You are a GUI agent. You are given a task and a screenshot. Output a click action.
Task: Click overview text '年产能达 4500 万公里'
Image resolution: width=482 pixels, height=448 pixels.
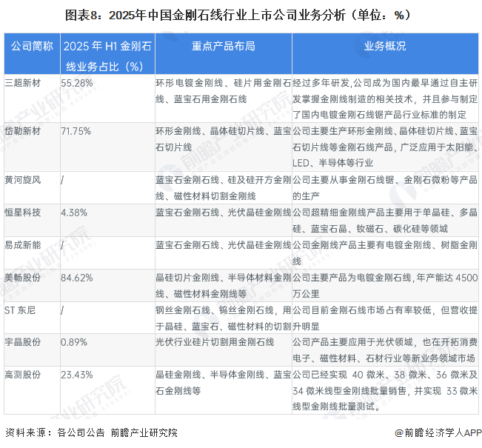click(x=386, y=286)
